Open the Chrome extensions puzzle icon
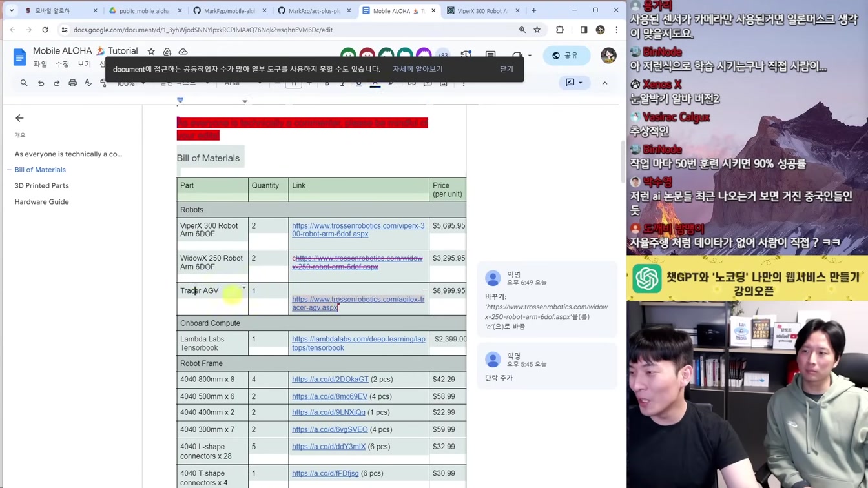The height and width of the screenshot is (488, 868). point(560,30)
